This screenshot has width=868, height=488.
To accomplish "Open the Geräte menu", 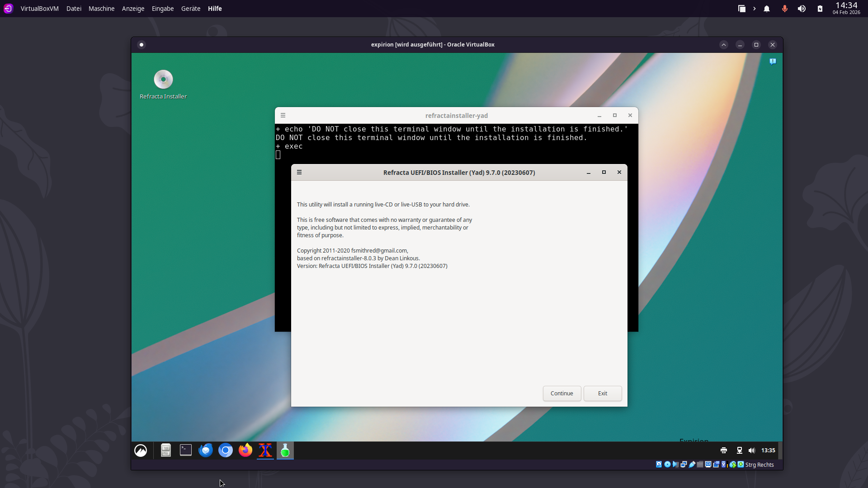I will click(190, 9).
